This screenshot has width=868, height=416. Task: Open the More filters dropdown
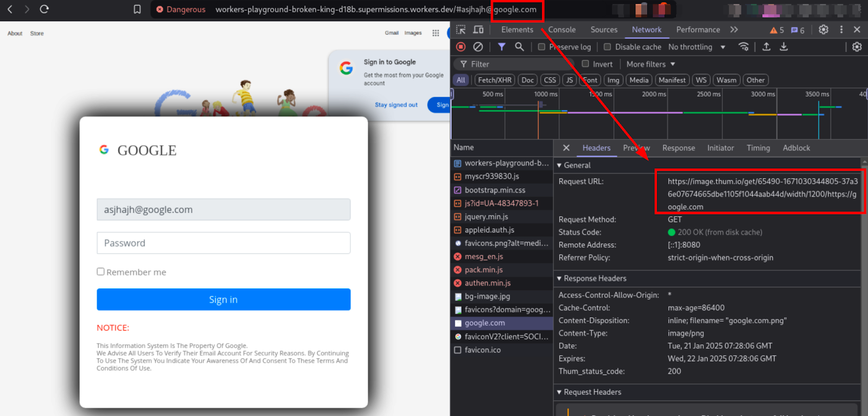(x=650, y=64)
